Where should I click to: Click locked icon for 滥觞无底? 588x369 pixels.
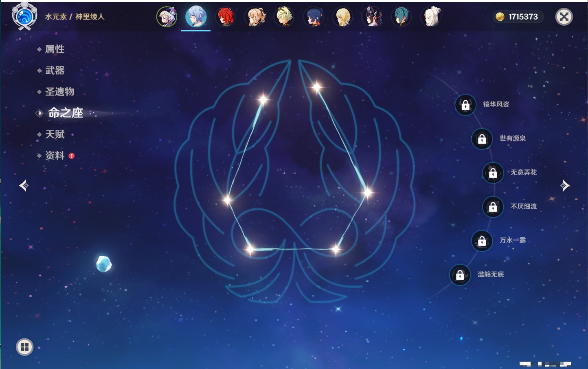[x=460, y=275]
